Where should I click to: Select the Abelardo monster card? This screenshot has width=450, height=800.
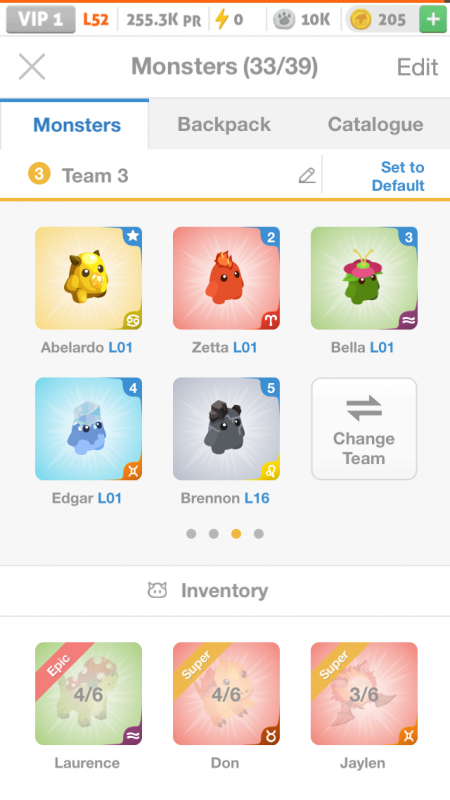click(88, 278)
